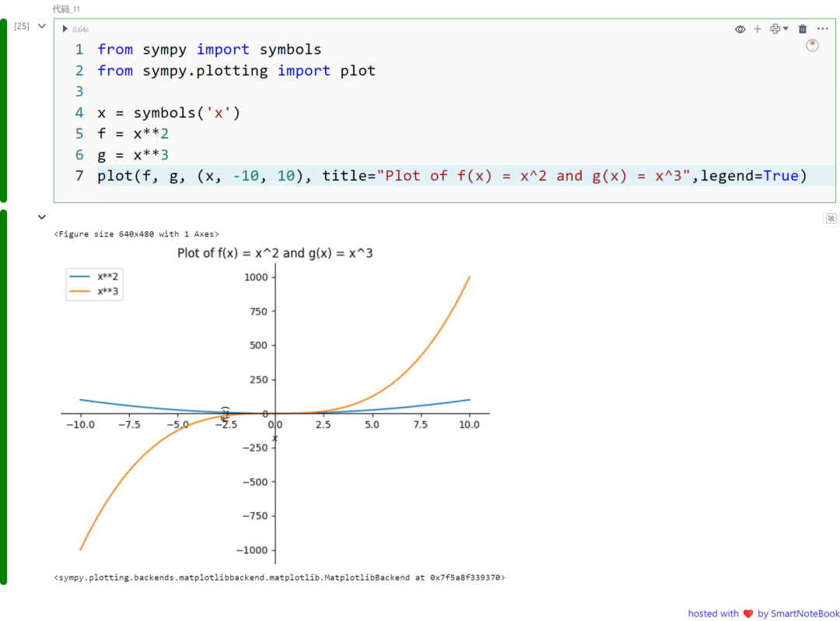Click the 0.64s execution time button
The width and height of the screenshot is (840, 621).
point(80,29)
